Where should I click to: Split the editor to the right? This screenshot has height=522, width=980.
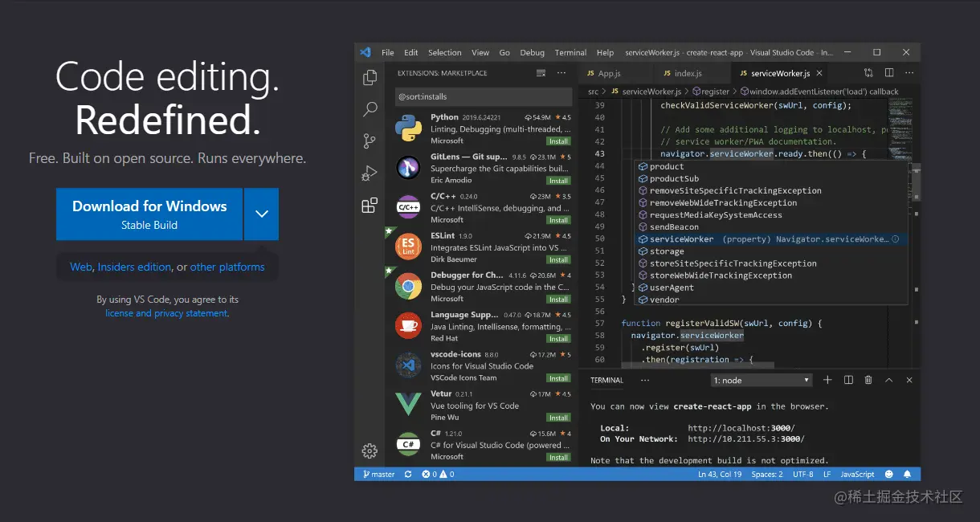tap(889, 73)
